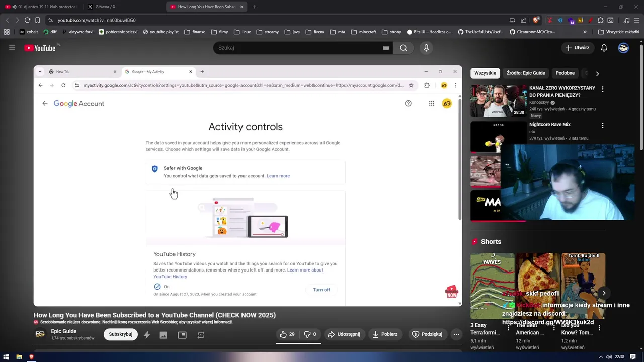Reload the page

coord(27,20)
